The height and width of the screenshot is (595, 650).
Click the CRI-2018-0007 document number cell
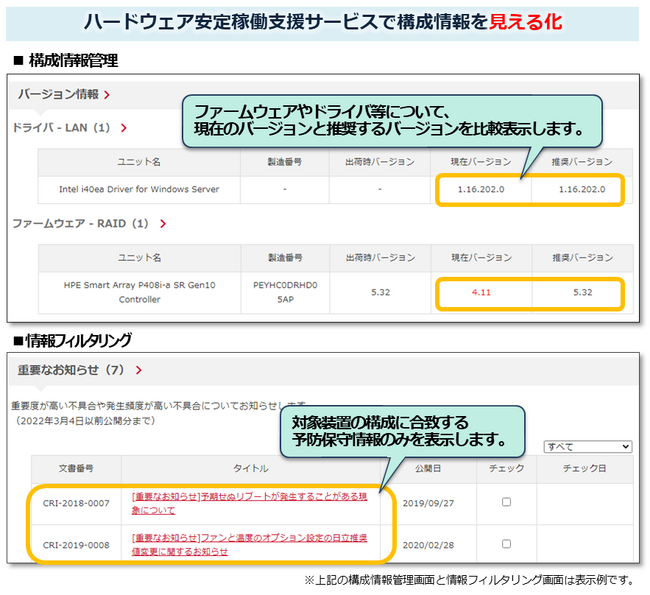[x=75, y=502]
